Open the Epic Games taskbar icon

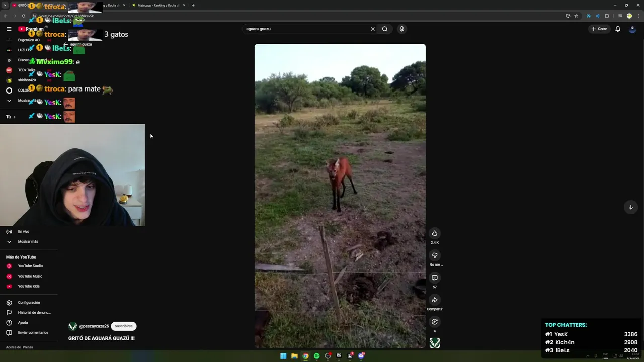[339, 356]
